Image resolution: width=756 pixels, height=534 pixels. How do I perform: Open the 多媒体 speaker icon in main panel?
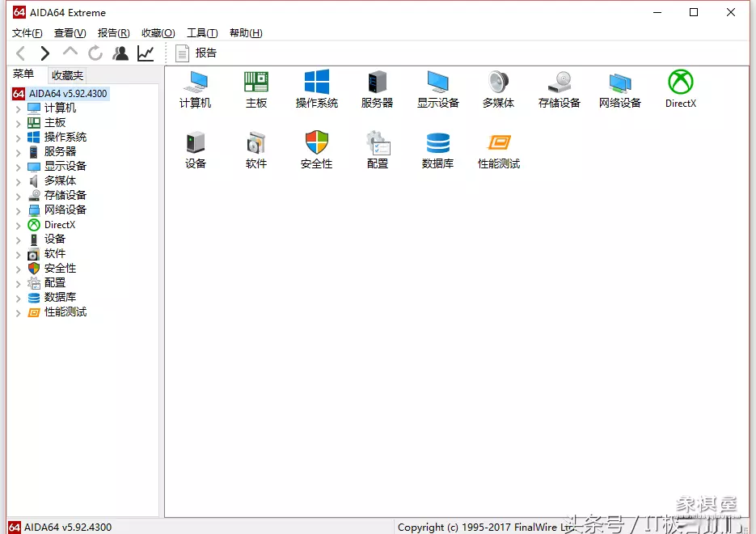[x=499, y=89]
